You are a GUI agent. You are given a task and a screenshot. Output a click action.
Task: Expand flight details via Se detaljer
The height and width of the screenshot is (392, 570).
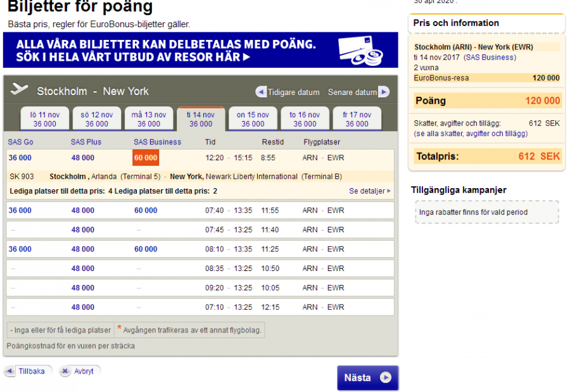pyautogui.click(x=369, y=191)
